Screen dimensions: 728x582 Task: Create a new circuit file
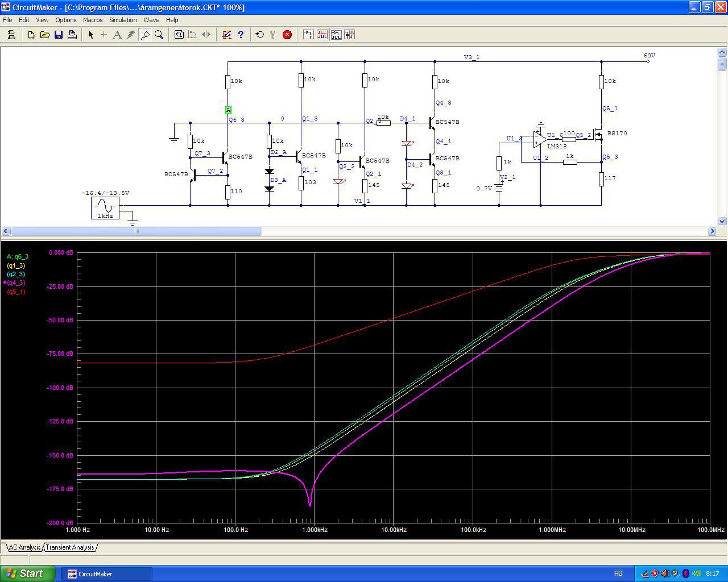pos(31,35)
